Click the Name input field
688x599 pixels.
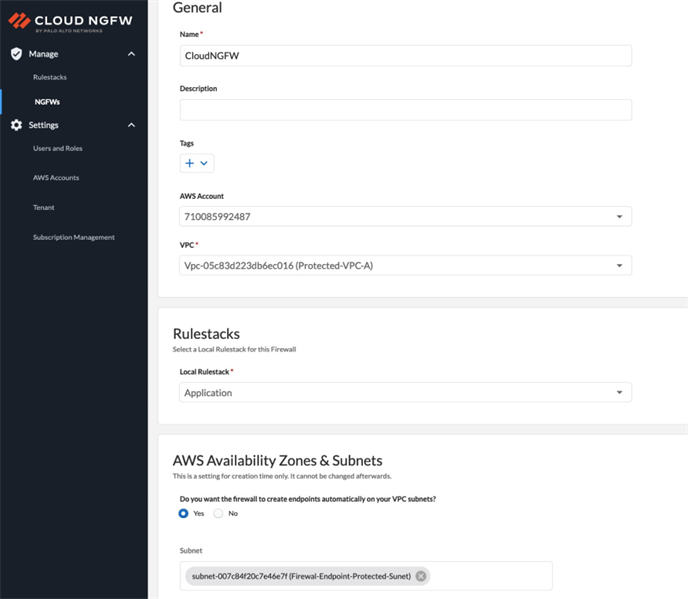[405, 56]
